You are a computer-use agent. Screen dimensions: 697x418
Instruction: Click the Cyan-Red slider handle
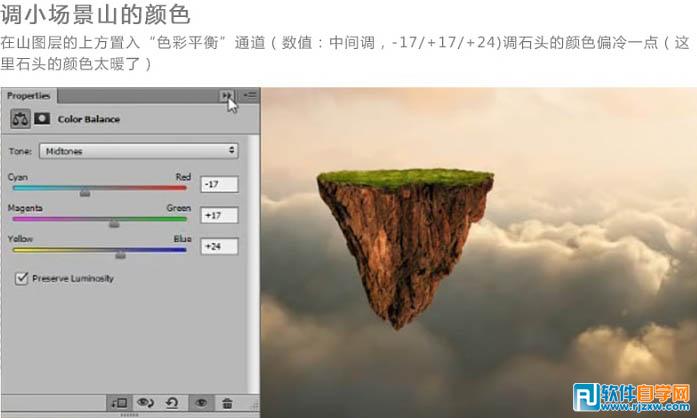pyautogui.click(x=85, y=193)
